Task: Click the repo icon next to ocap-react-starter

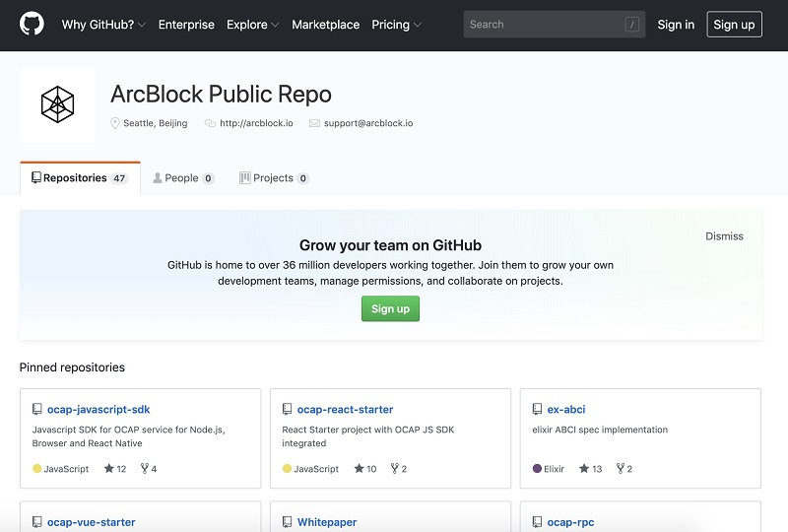Action: point(287,409)
